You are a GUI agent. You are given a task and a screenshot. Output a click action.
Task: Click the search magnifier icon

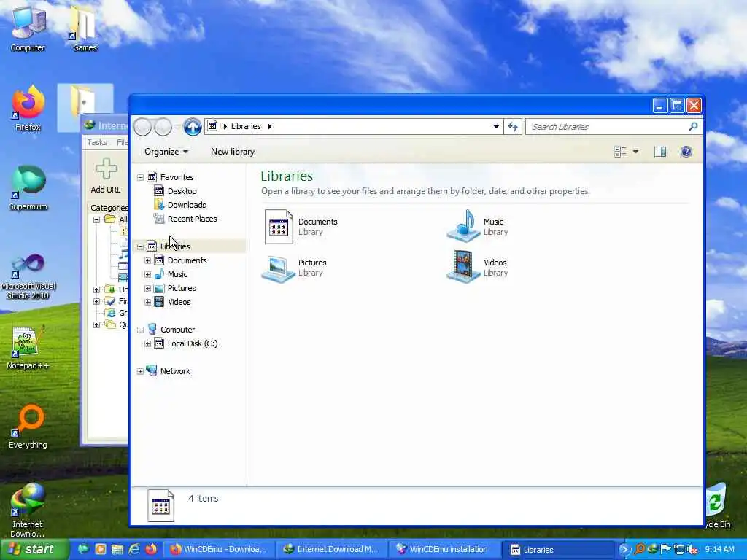[x=693, y=126]
